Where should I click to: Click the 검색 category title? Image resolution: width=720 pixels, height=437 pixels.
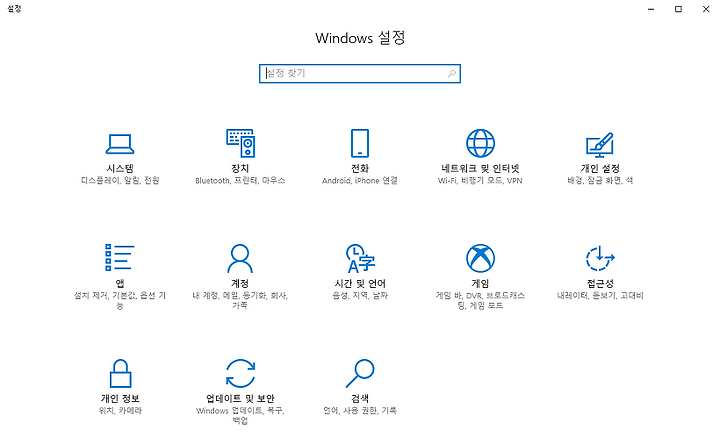click(x=360, y=398)
